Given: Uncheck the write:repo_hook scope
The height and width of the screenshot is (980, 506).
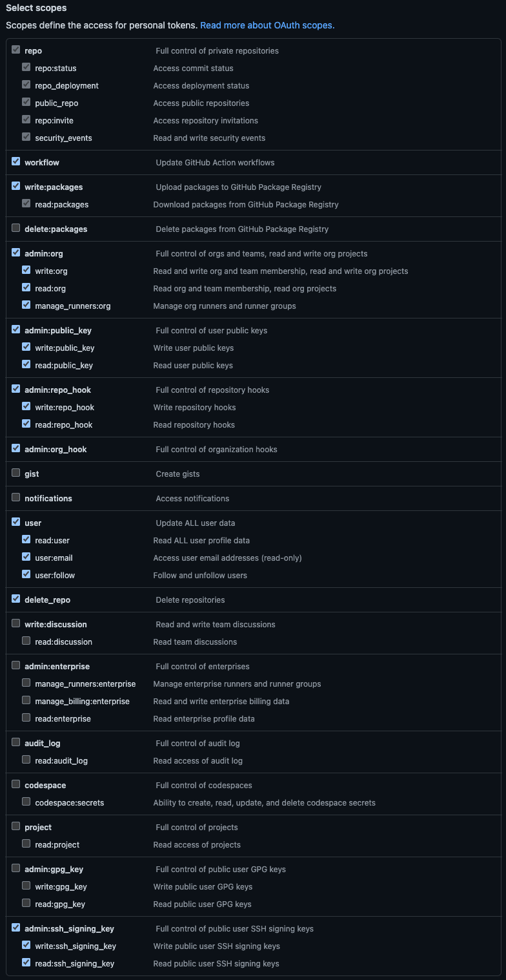Looking at the screenshot, I should point(26,406).
